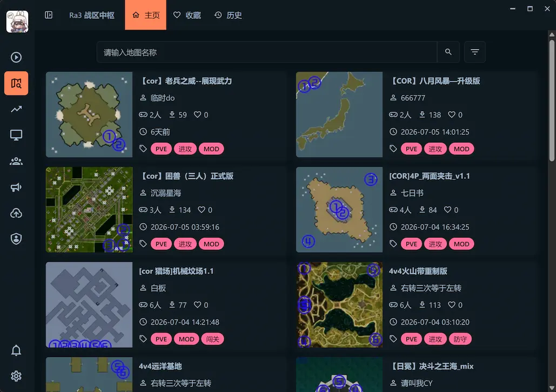Click the Ra3 战区中枢 app title
Viewport: 556px width, 392px height.
pos(91,15)
